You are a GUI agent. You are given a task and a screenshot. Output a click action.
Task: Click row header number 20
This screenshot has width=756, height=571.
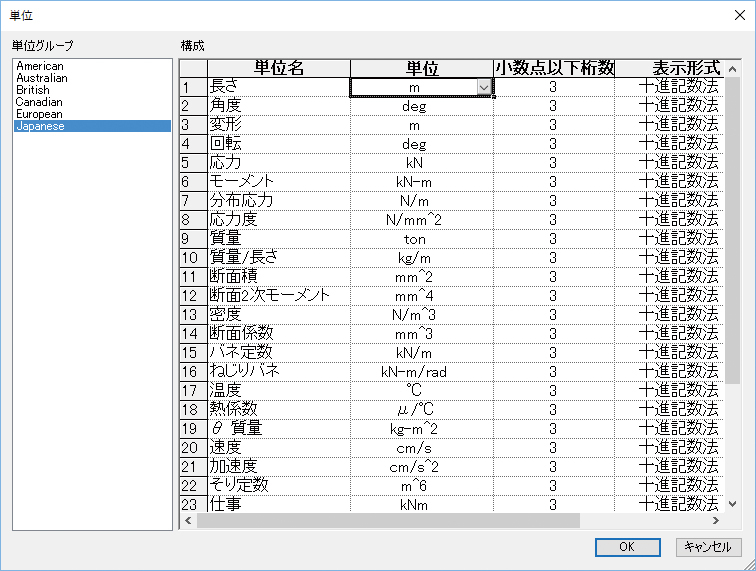(193, 448)
